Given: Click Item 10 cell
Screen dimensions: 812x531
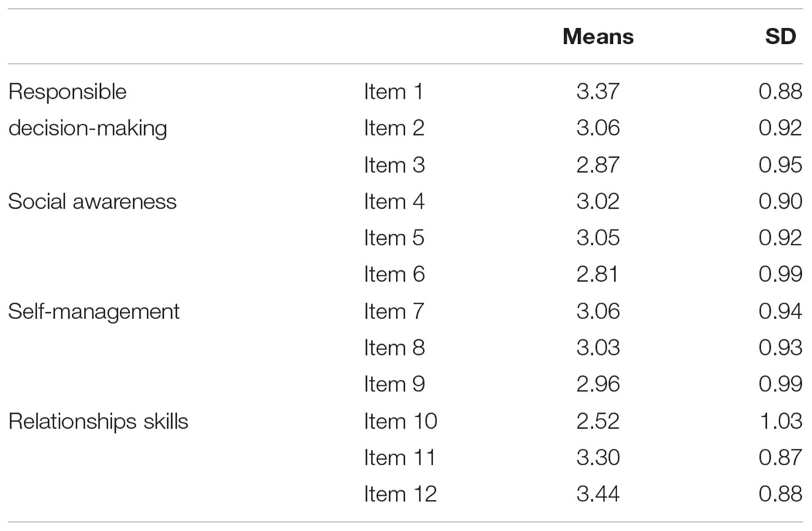Looking at the screenshot, I should pos(401,421).
